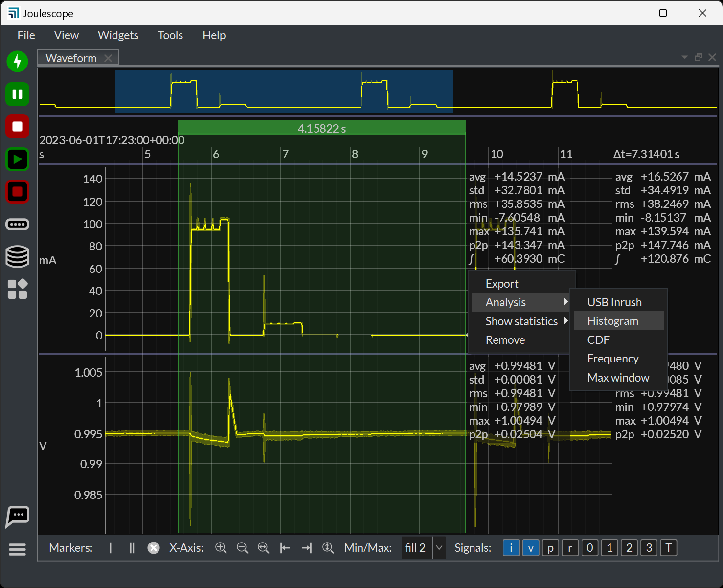Image resolution: width=723 pixels, height=588 pixels.
Task: Open the memory buffer icon in the sidebar
Action: [18, 225]
